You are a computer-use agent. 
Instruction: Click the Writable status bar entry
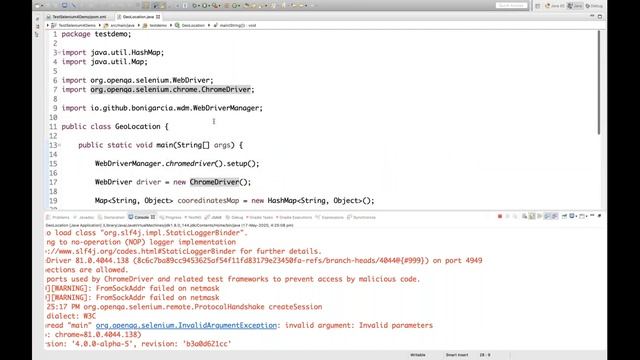418,355
